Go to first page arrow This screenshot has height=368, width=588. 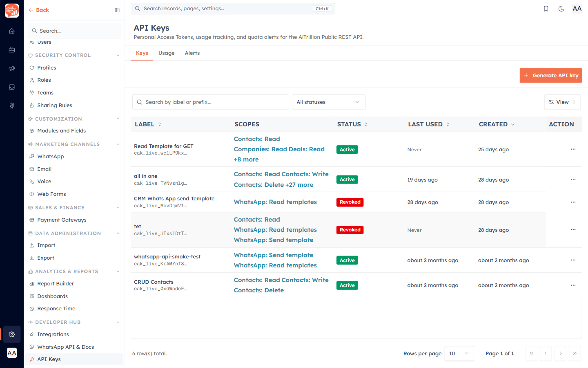(531, 353)
